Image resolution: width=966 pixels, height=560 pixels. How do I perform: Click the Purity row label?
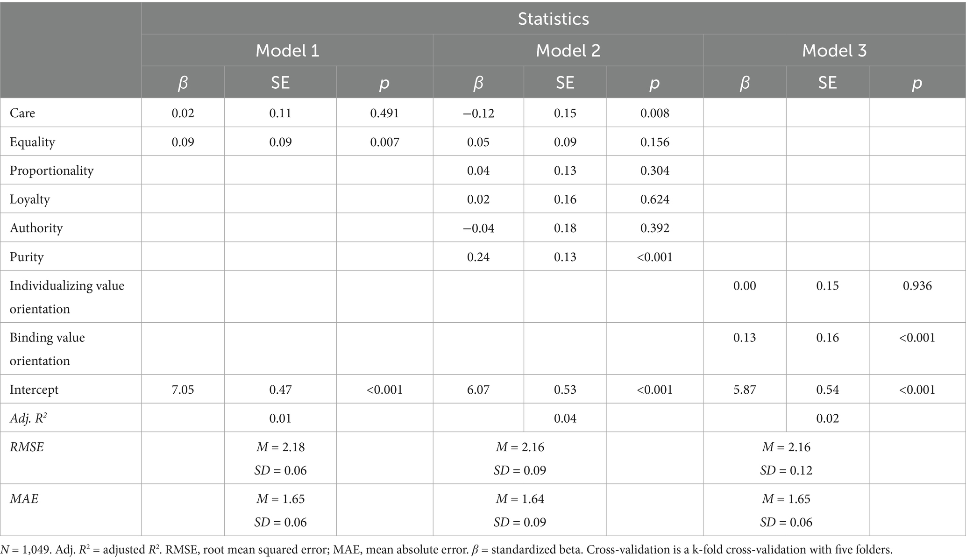[x=27, y=257]
